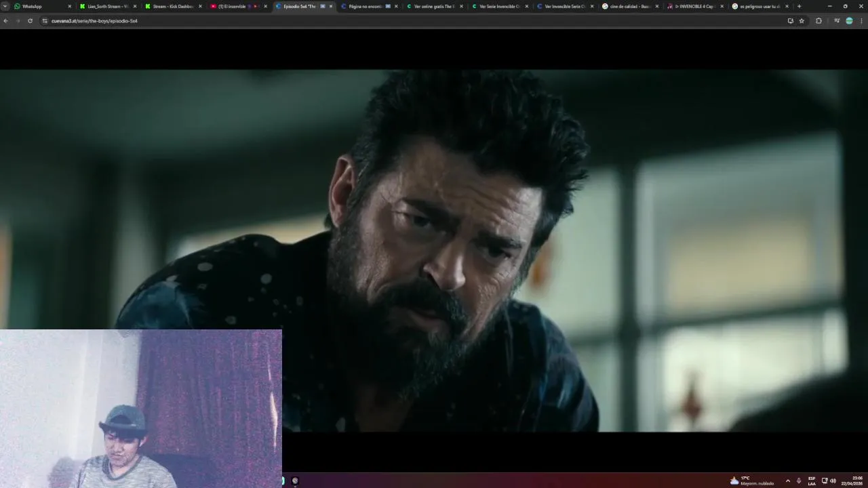Viewport: 868px width, 488px height.
Task: Open the OBS icon in taskbar
Action: click(295, 481)
